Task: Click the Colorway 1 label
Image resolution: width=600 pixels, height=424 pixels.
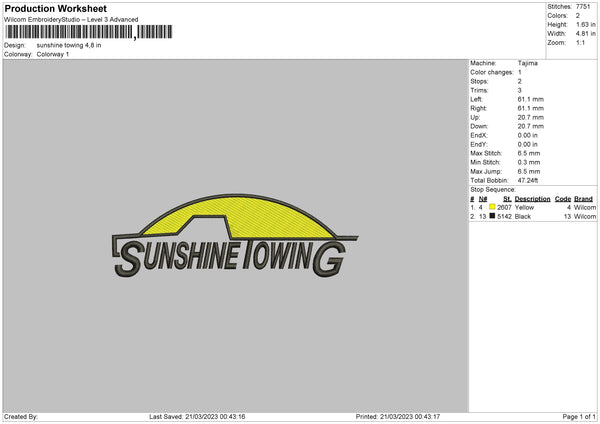Action: (x=55, y=54)
